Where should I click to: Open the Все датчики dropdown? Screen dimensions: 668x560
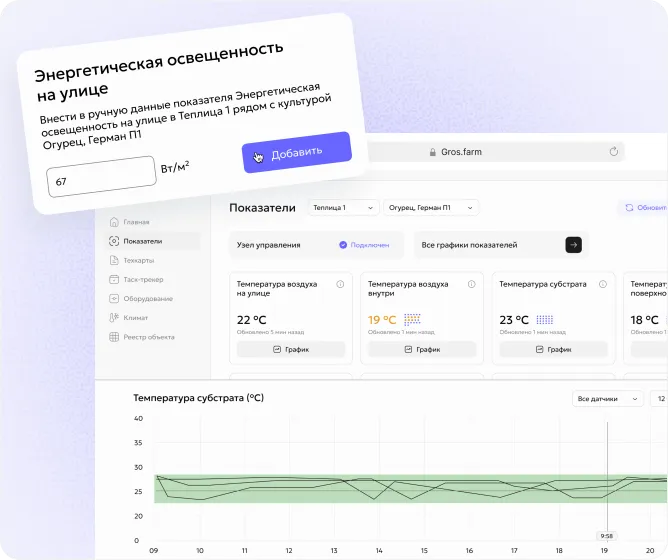coord(608,399)
